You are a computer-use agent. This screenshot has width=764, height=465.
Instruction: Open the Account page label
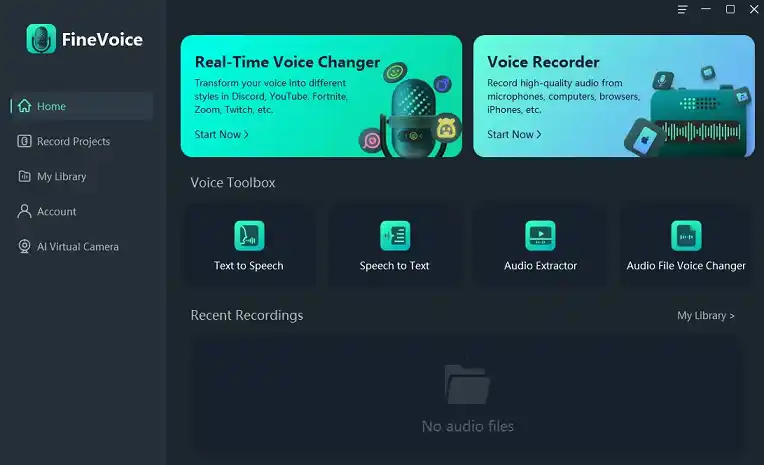point(57,212)
